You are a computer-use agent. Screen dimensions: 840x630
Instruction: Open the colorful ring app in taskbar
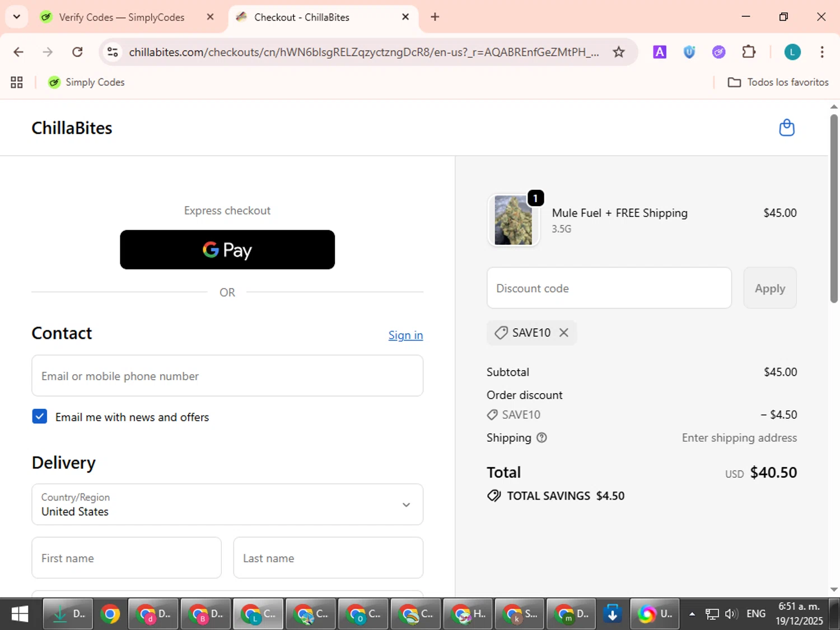pyautogui.click(x=655, y=614)
